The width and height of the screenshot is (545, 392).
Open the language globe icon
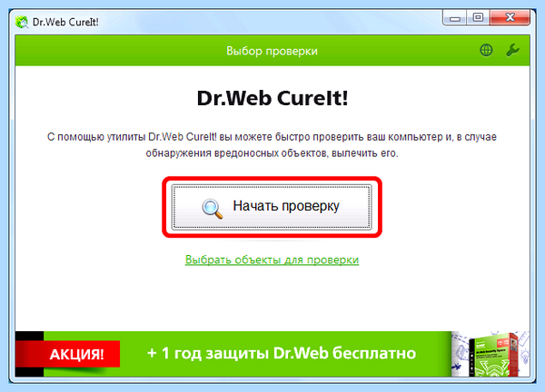click(486, 50)
